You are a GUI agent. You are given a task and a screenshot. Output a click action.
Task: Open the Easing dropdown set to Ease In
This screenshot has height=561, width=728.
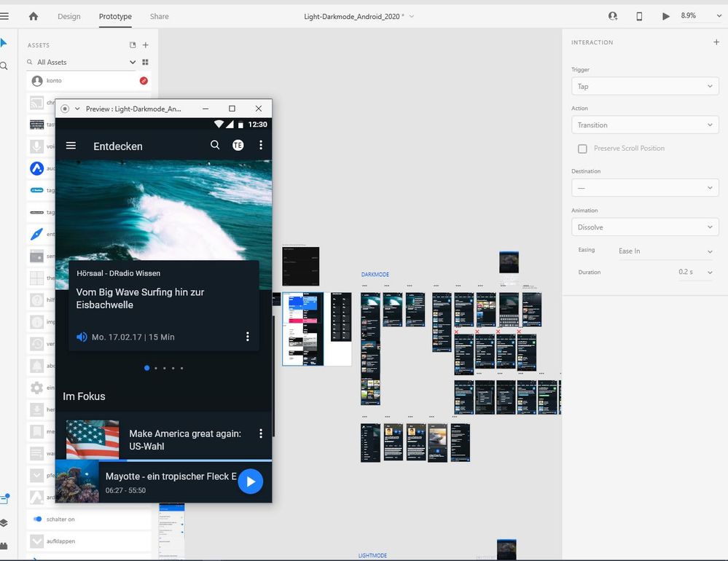pos(665,251)
